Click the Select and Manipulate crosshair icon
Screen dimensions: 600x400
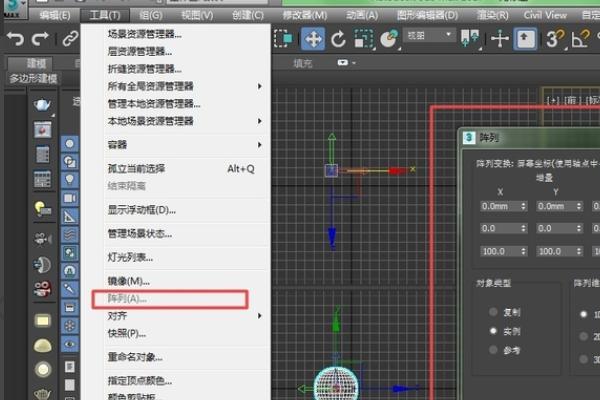tap(500, 39)
